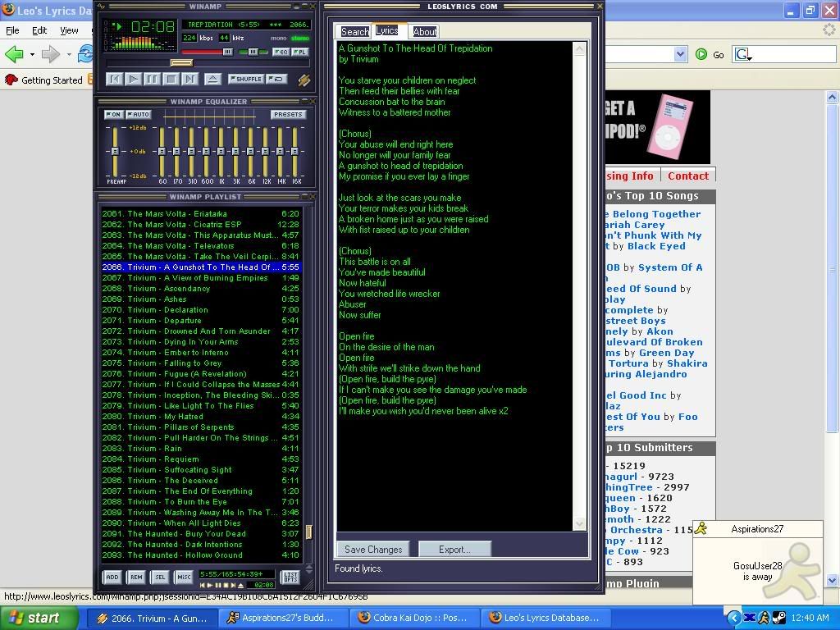Viewport: 840px width, 630px height.
Task: Click the AIM running man icon in notification
Action: (701, 529)
